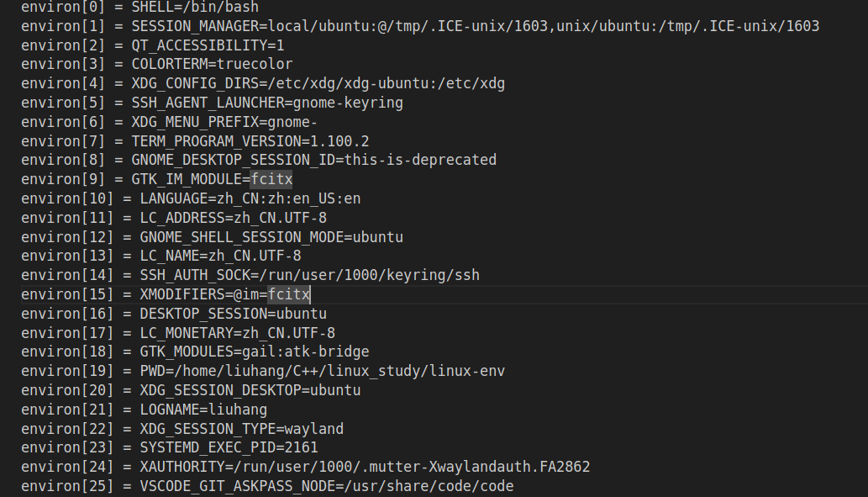
Task: Click the VSCODE_GIT_ASKPASS_NODE path line
Action: (x=267, y=486)
